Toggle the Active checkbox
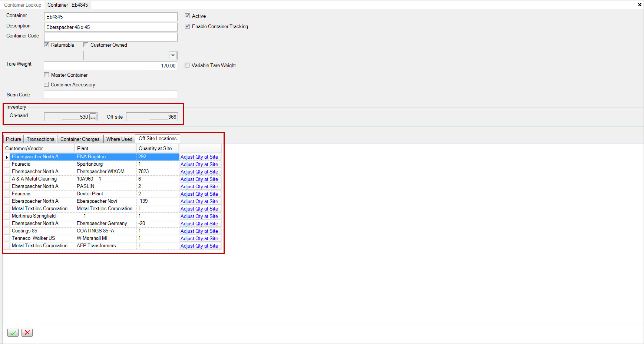Screen dimensions: 644x344 point(188,16)
